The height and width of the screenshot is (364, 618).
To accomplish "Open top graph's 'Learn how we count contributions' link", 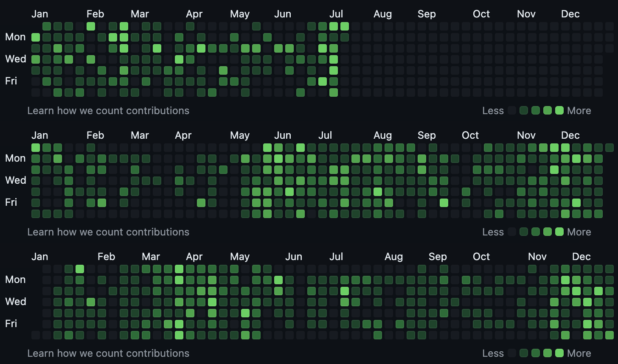I will click(108, 111).
